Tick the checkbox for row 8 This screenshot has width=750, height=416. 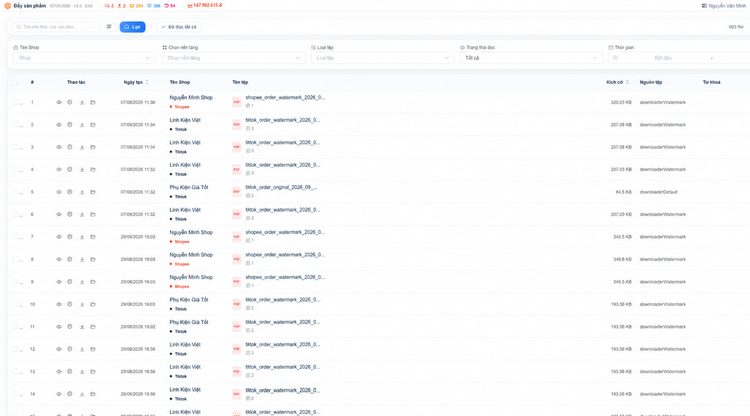(15, 260)
